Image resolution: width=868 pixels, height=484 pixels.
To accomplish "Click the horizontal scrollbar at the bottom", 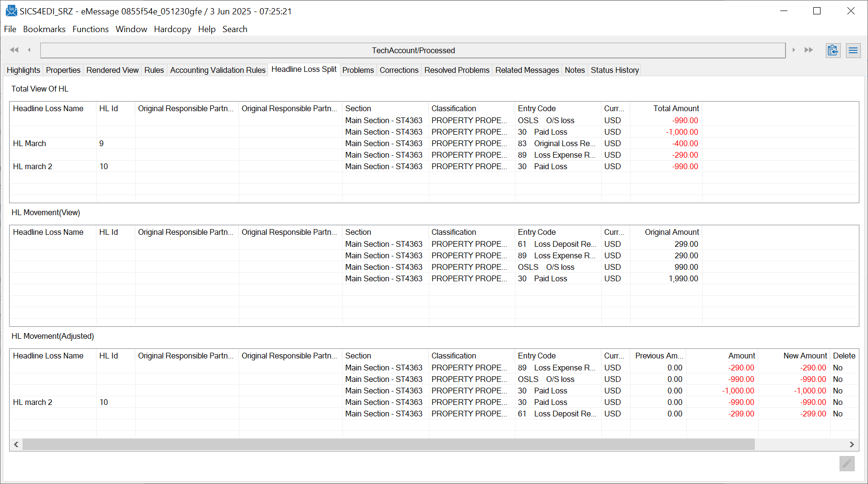I will tap(384, 445).
